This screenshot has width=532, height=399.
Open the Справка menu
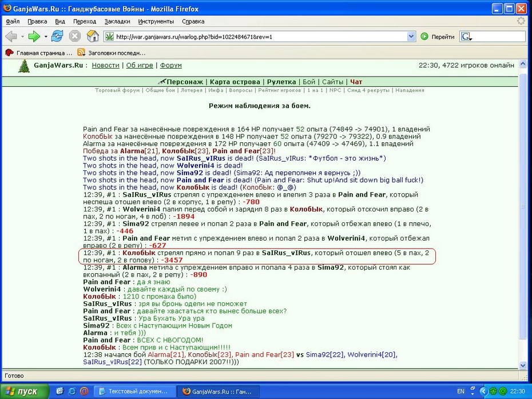[x=193, y=21]
